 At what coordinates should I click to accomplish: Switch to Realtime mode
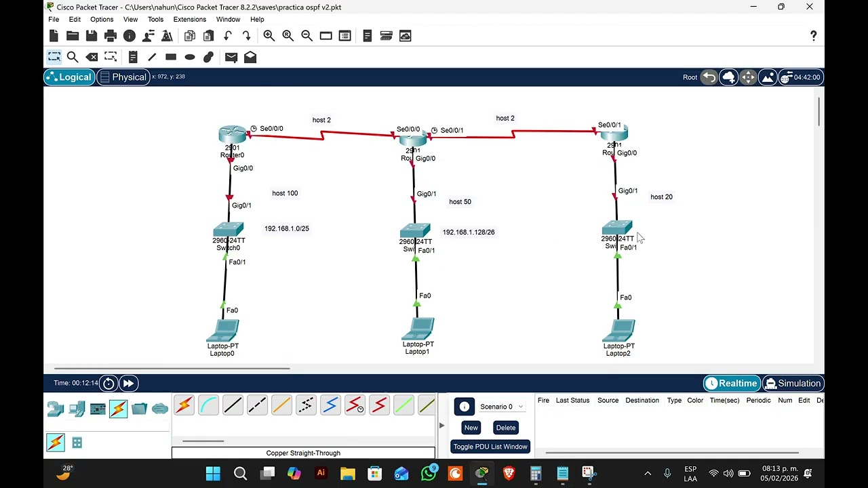point(731,384)
